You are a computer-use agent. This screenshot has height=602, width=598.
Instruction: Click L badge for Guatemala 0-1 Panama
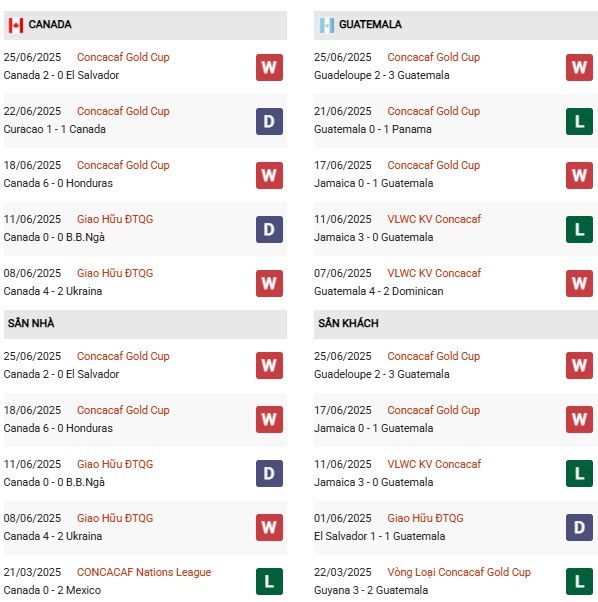(x=579, y=122)
